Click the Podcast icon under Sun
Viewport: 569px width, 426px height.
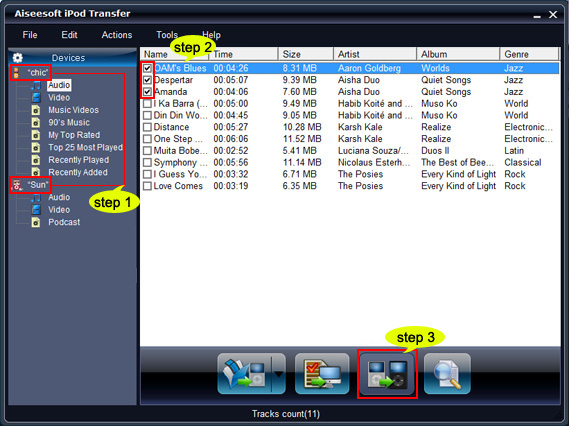36,222
